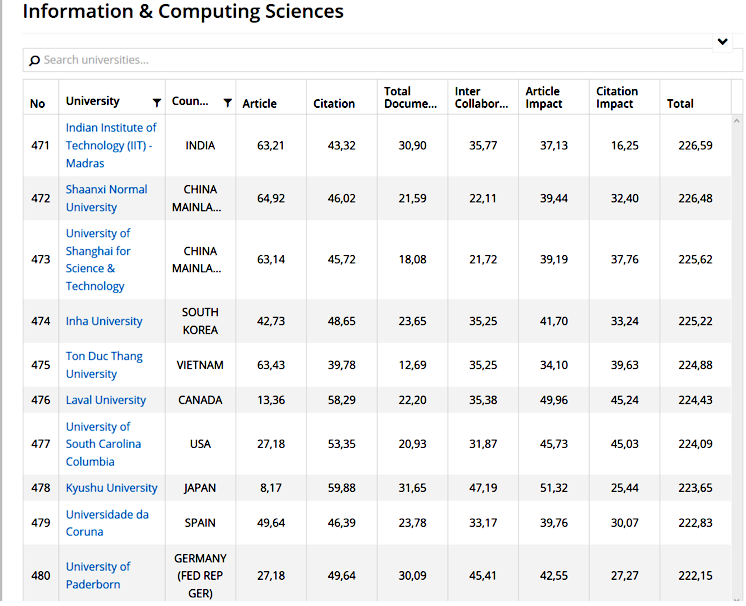Open University of South Carolina Columbia link

(x=103, y=444)
